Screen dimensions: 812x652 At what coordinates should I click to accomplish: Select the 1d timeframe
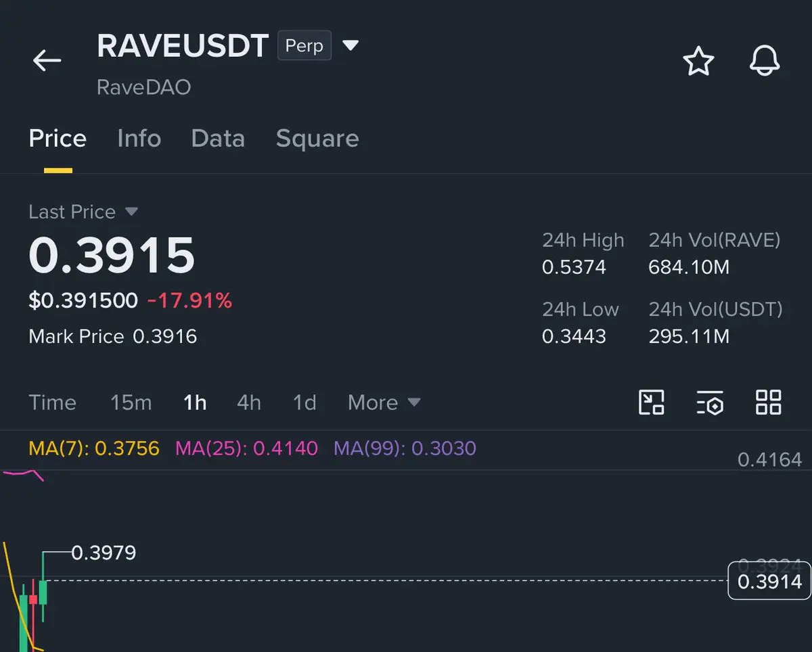(304, 402)
